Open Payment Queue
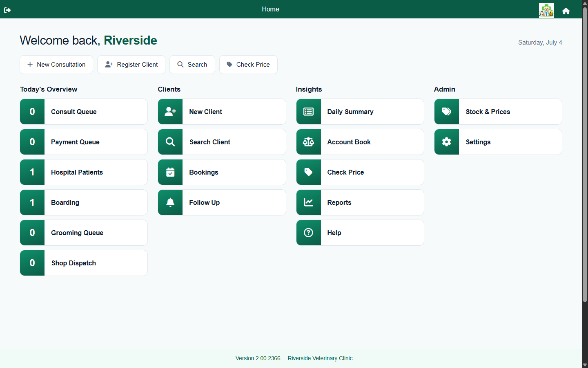This screenshot has height=368, width=588. tap(84, 142)
